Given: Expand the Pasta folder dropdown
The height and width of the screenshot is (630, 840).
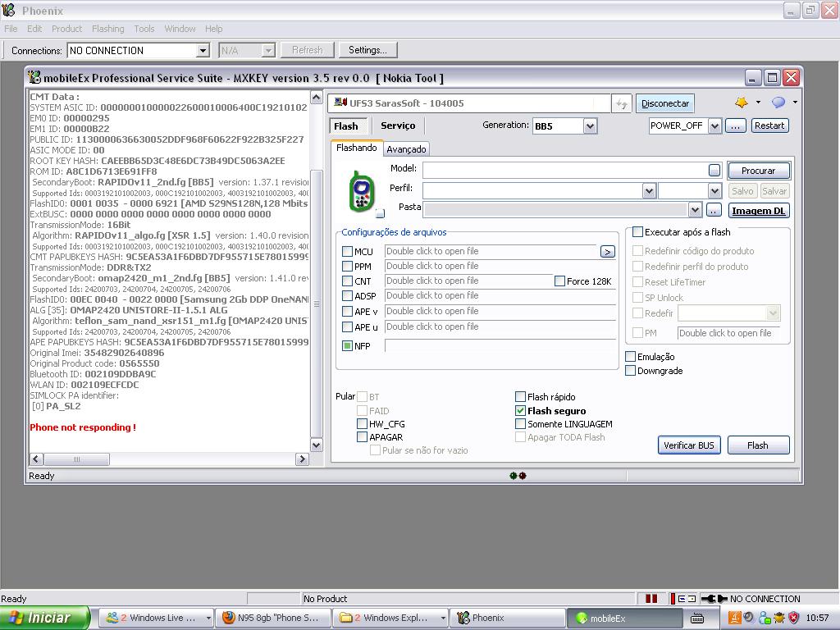Looking at the screenshot, I should (x=695, y=210).
